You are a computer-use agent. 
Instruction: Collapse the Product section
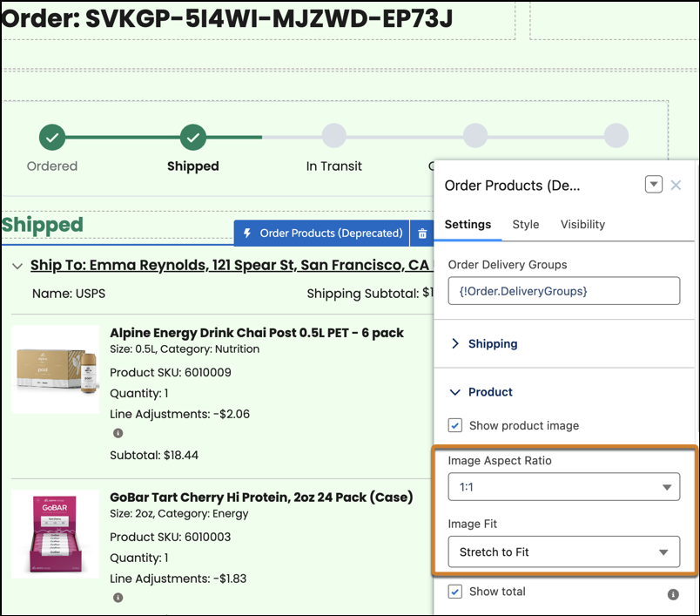(481, 392)
